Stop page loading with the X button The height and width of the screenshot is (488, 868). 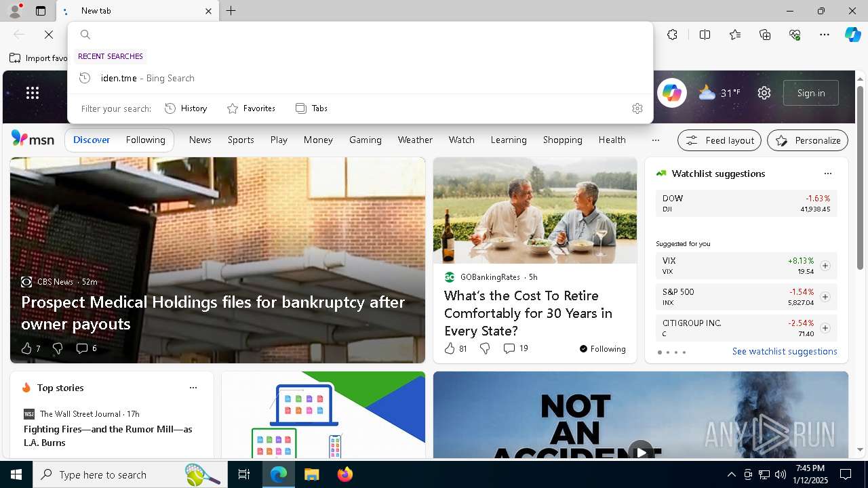point(49,35)
